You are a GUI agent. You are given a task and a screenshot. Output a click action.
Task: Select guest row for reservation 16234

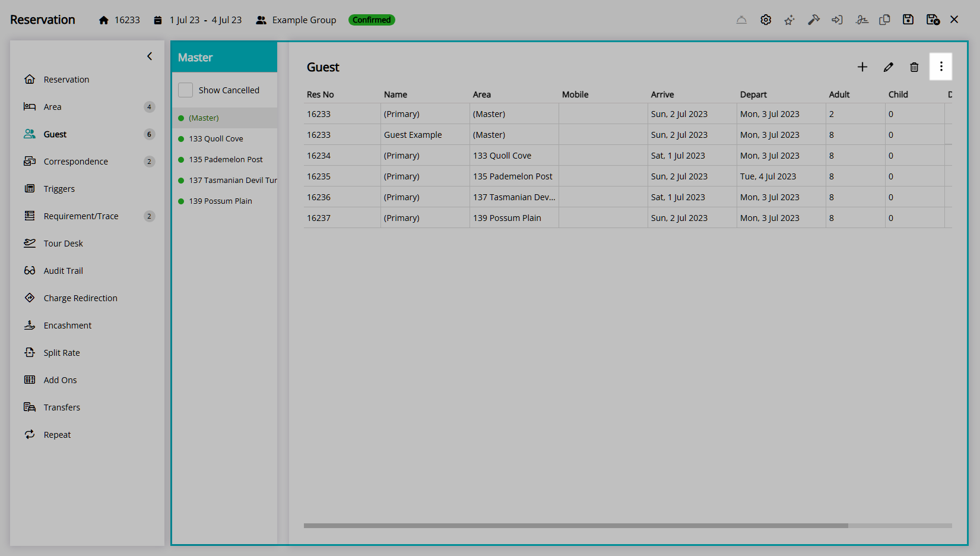(627, 156)
